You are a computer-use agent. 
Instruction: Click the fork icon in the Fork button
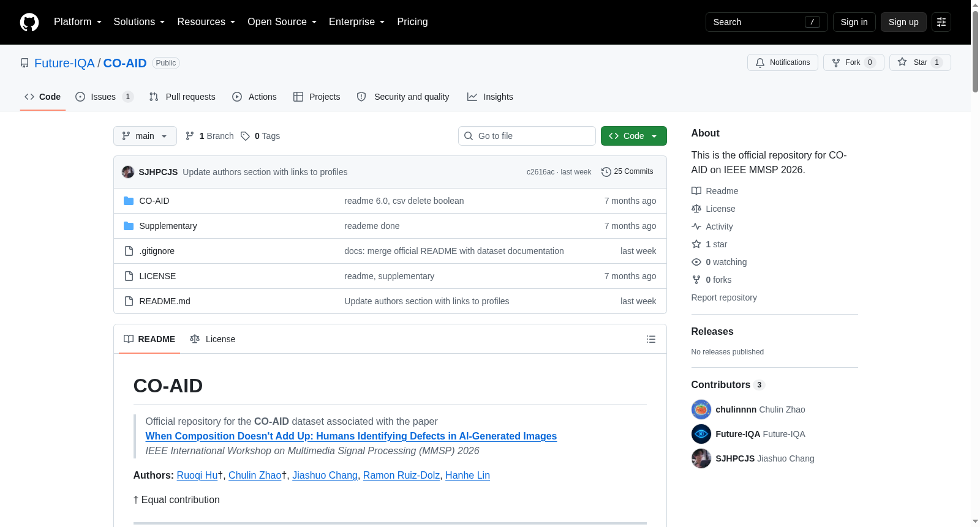[836, 62]
